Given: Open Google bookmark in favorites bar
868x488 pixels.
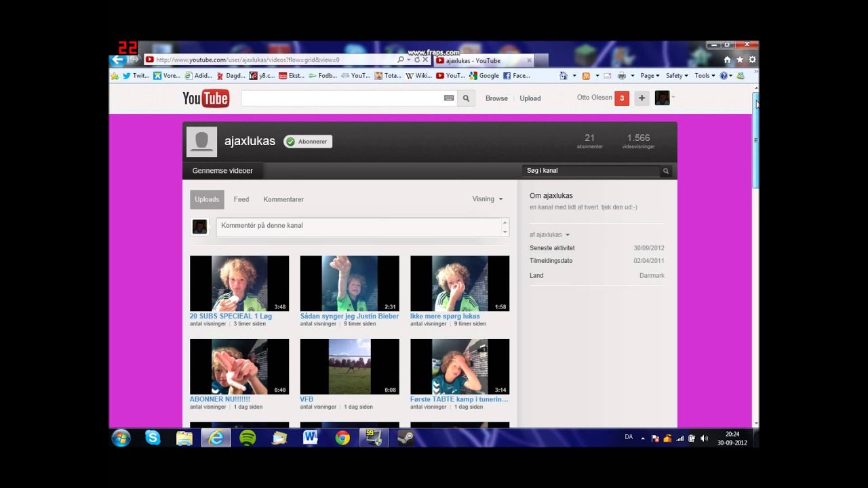Looking at the screenshot, I should (484, 76).
